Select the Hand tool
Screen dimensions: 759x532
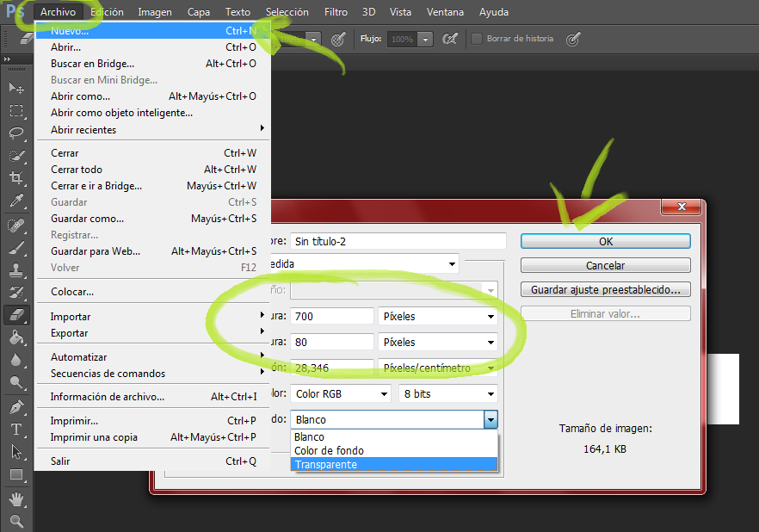16,498
